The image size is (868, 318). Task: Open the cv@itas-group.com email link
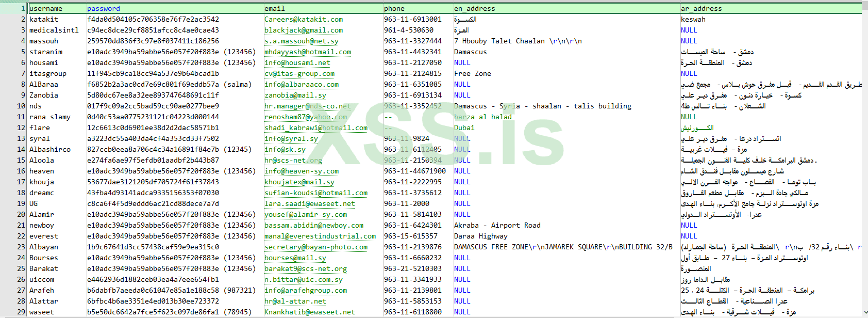(299, 73)
